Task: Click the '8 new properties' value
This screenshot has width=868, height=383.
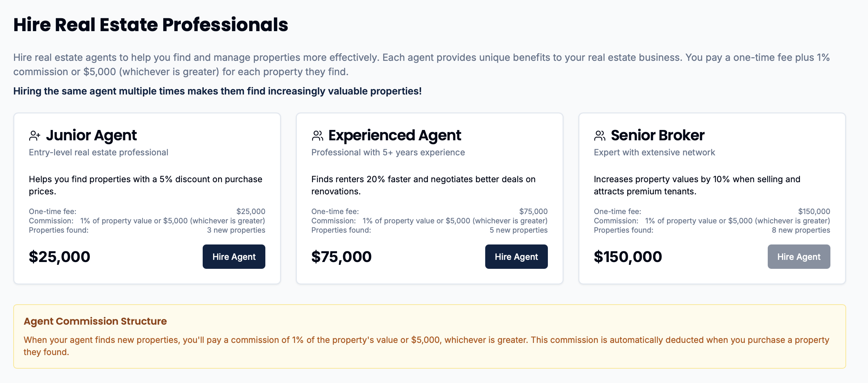Action: 801,230
